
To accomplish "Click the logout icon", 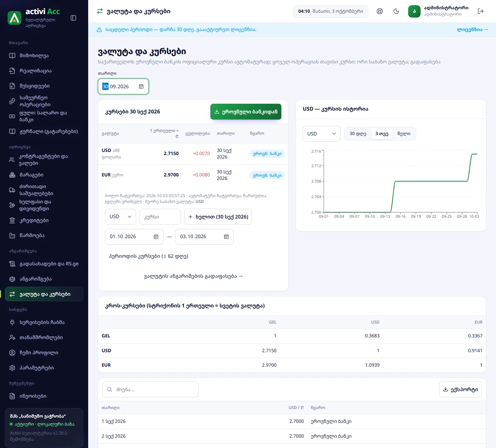I will [x=481, y=11].
